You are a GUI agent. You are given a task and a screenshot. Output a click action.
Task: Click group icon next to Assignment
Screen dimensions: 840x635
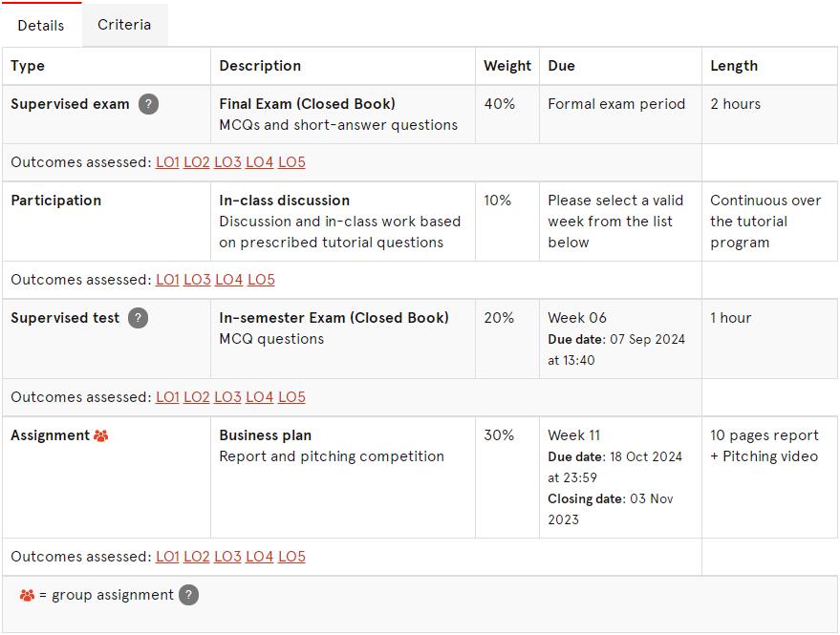tap(100, 435)
